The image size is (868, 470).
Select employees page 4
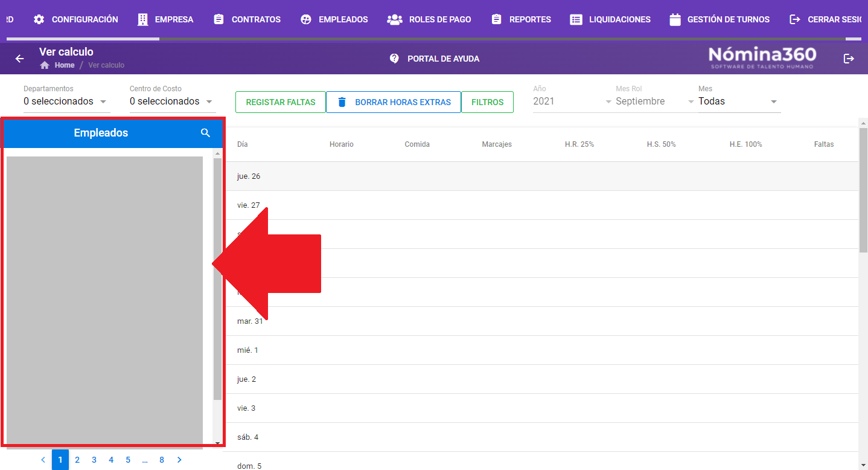tap(111, 460)
